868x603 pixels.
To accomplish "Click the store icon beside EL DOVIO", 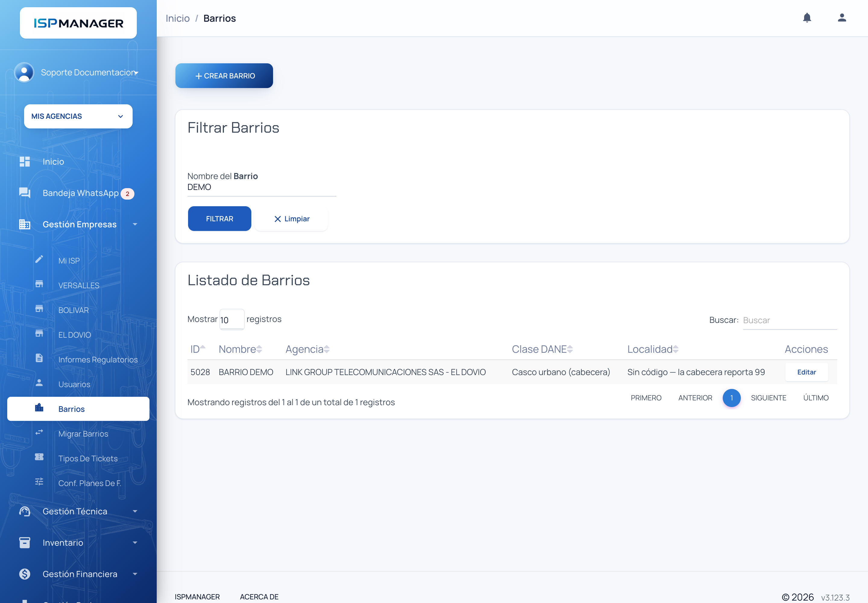I will pyautogui.click(x=39, y=334).
